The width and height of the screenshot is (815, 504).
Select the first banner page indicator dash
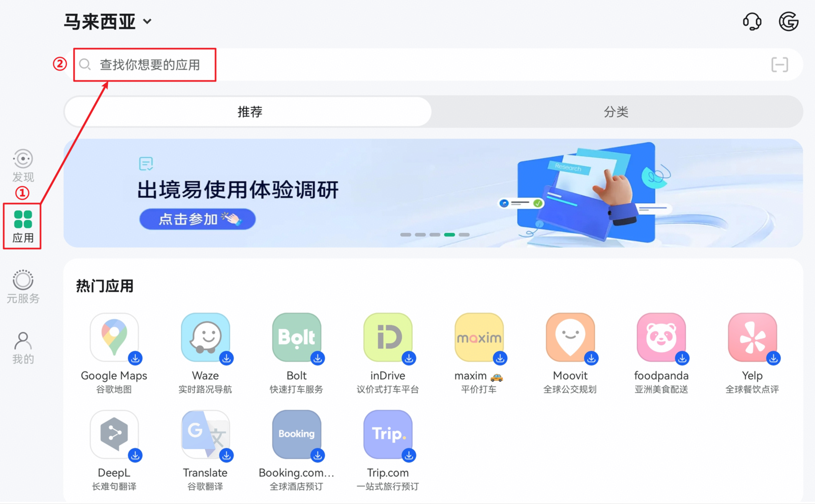point(405,235)
